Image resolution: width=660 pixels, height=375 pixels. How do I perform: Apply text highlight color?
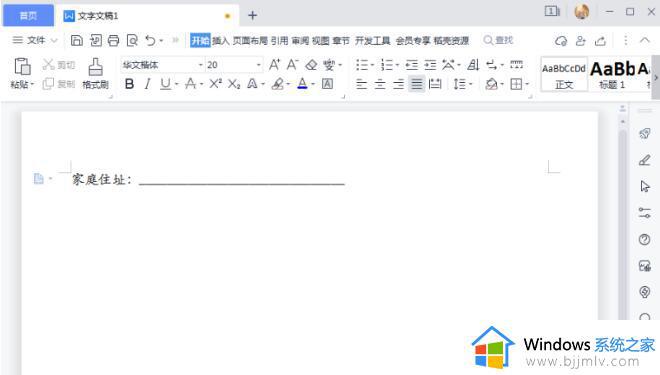click(x=277, y=84)
